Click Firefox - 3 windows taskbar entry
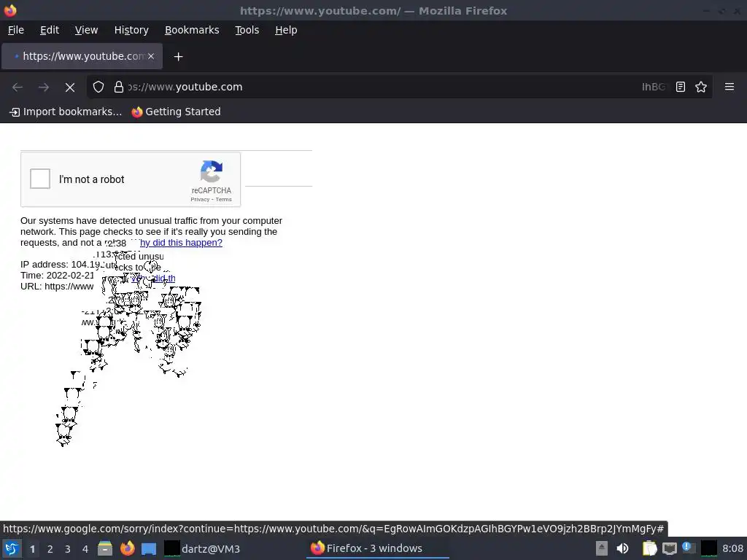747x560 pixels. click(379, 548)
